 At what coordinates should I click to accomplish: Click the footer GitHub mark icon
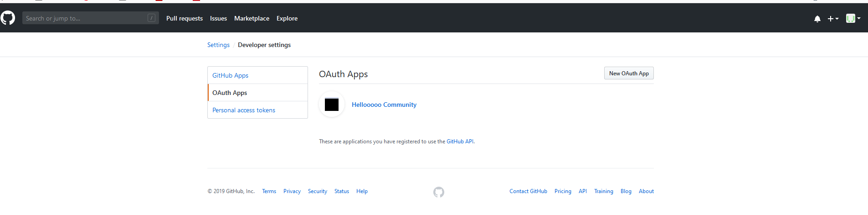point(439,192)
